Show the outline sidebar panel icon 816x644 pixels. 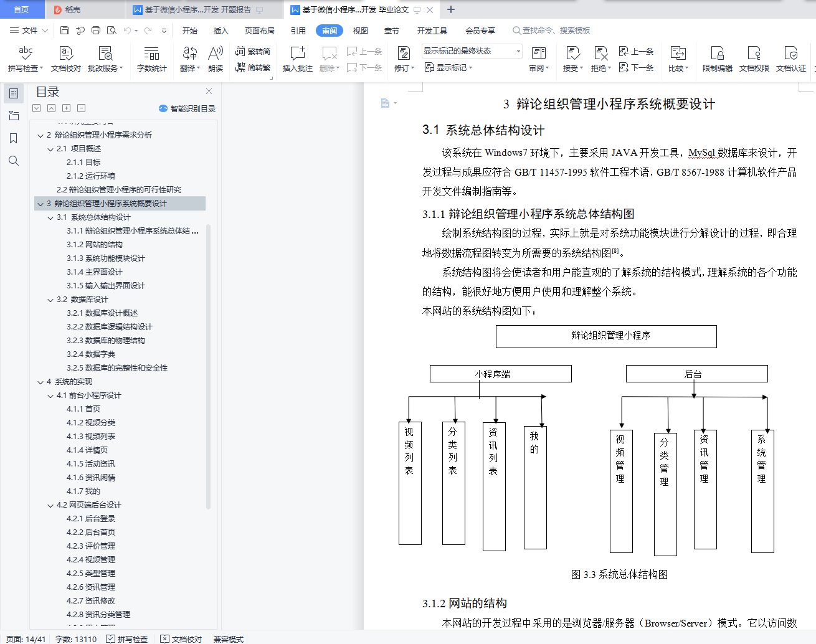(14, 93)
